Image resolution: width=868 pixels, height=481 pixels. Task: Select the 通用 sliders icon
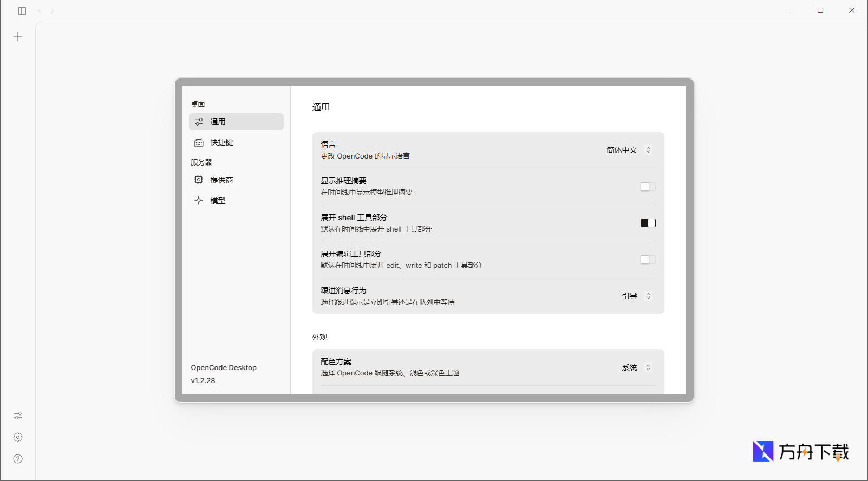(199, 122)
